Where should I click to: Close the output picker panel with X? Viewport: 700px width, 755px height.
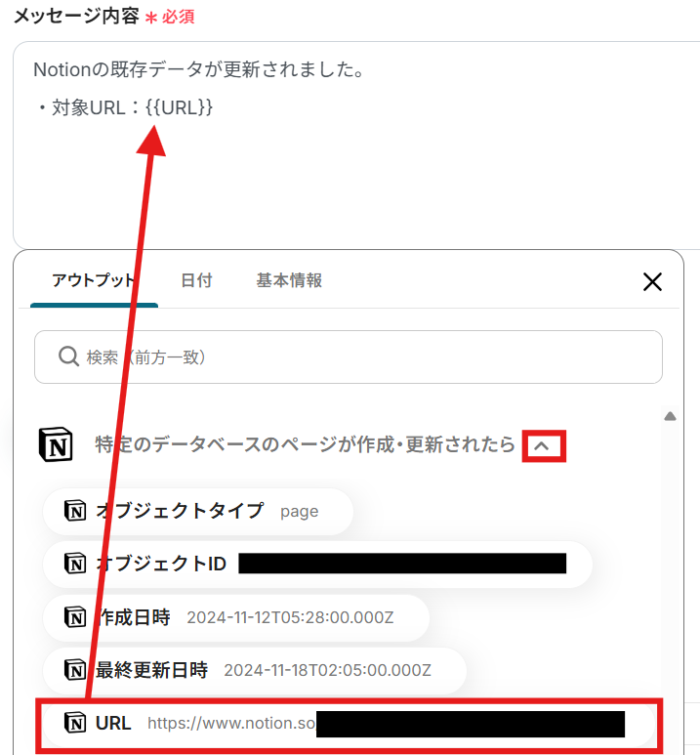point(652,281)
